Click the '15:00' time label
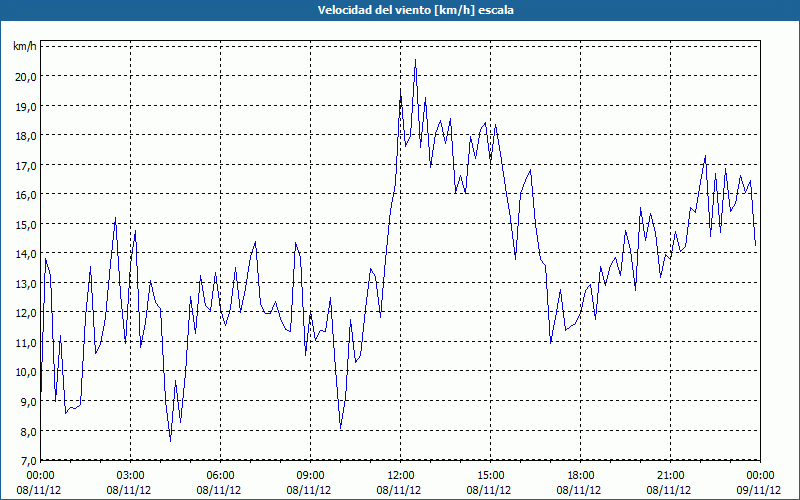Image resolution: width=800 pixels, height=500 pixels. pos(490,476)
